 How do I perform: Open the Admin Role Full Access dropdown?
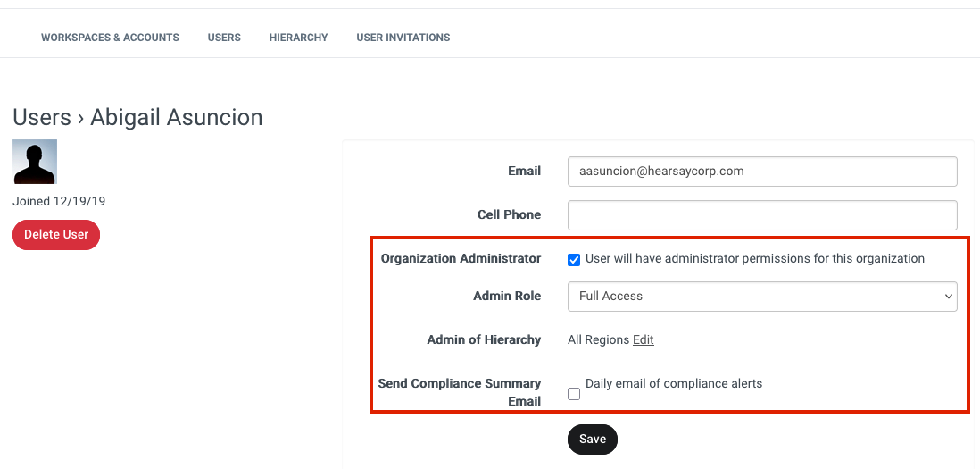pos(762,297)
